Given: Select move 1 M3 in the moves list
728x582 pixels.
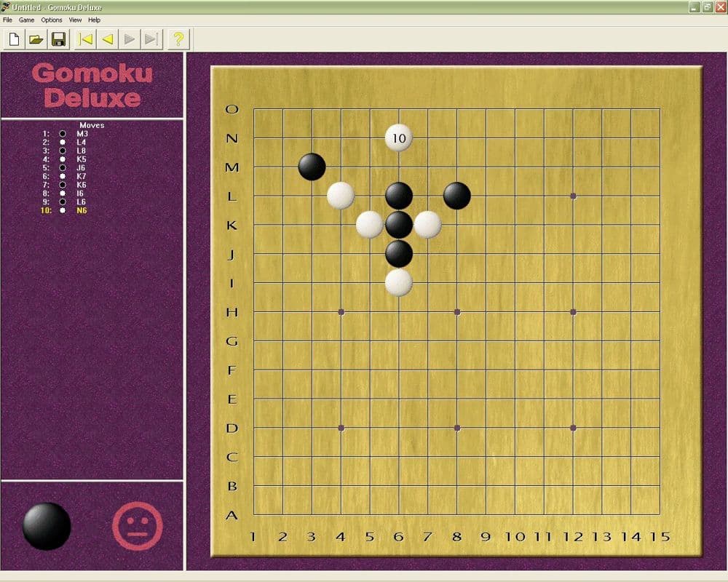Looking at the screenshot, I should 65,134.
